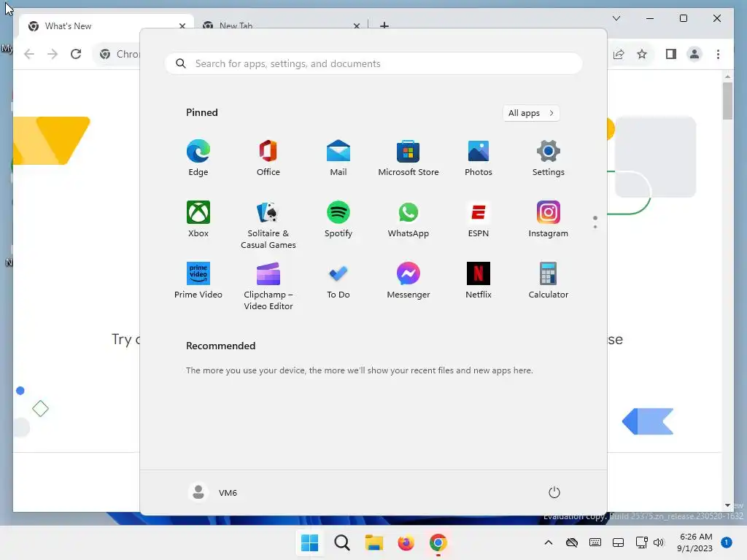Open the Mail app
747x560 pixels.
coord(338,157)
